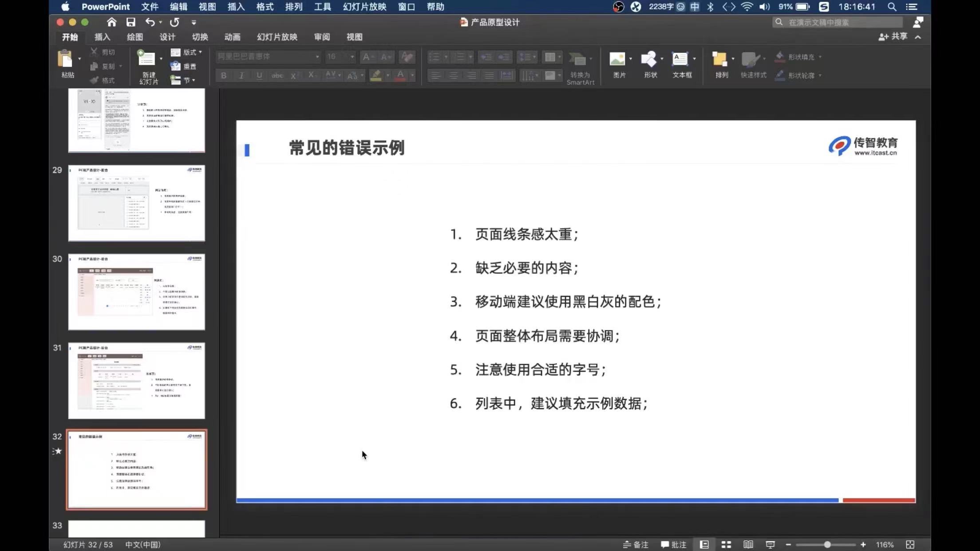Click the Undo arrow icon
Image resolution: width=980 pixels, height=551 pixels.
tap(150, 22)
